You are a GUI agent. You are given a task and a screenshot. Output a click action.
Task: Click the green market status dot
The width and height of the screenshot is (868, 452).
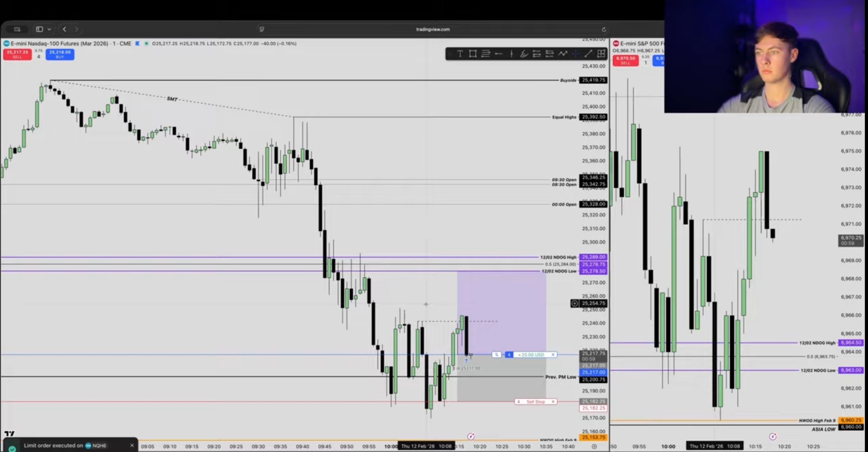[146, 43]
